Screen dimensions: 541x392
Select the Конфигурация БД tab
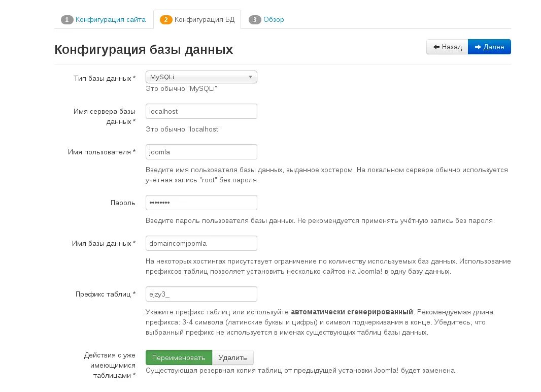[204, 20]
